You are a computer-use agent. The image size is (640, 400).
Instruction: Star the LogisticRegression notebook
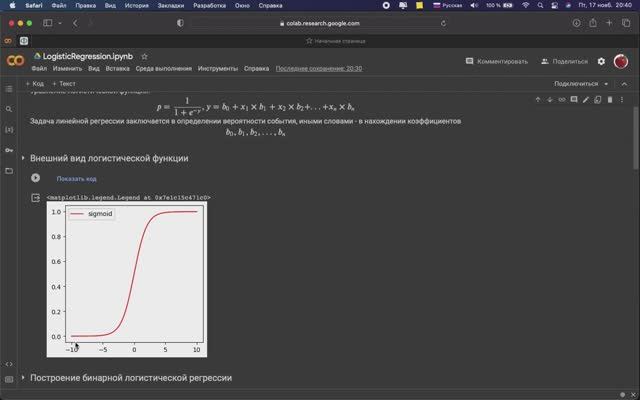click(144, 56)
